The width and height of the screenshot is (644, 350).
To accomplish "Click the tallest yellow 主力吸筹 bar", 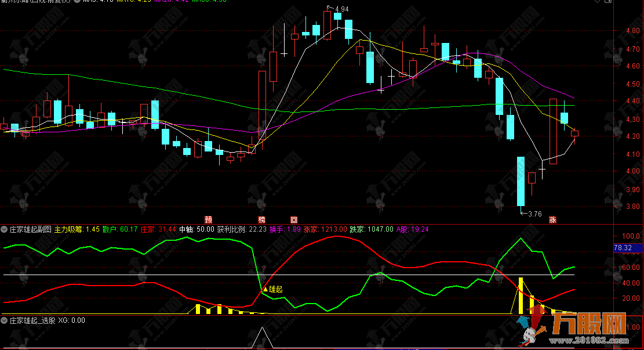I will [x=521, y=295].
